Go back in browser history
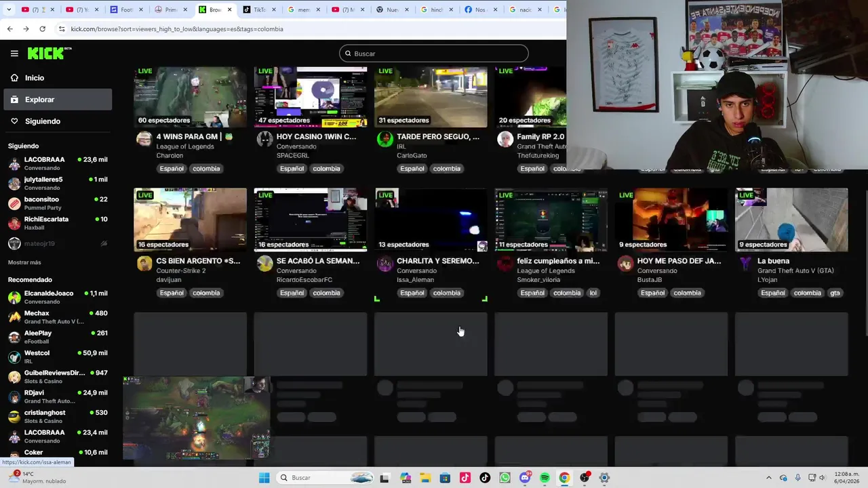The image size is (868, 488). coord(9,29)
